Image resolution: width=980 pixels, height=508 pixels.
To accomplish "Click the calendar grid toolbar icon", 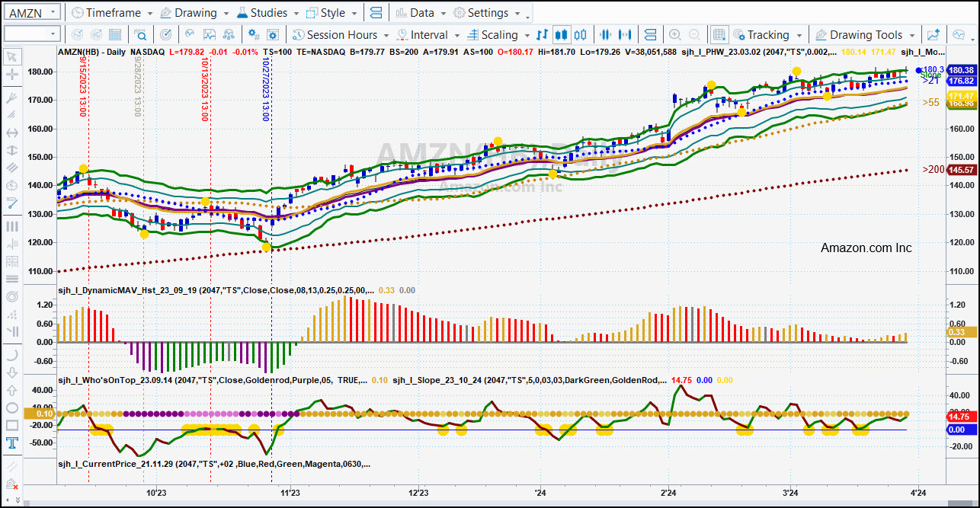I will (x=115, y=34).
